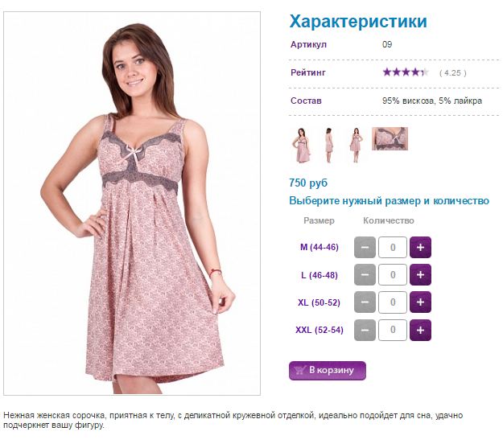This screenshot has width=503, height=448.
Task: Add one XL (50-52) item
Action: pos(420,302)
